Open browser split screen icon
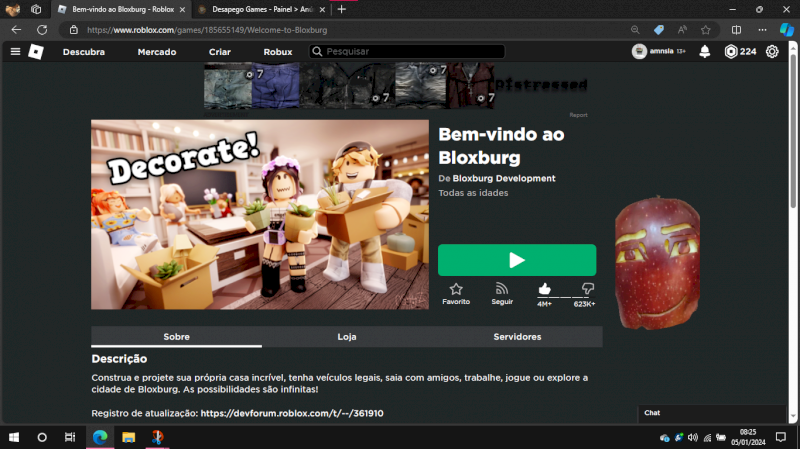 [736, 30]
